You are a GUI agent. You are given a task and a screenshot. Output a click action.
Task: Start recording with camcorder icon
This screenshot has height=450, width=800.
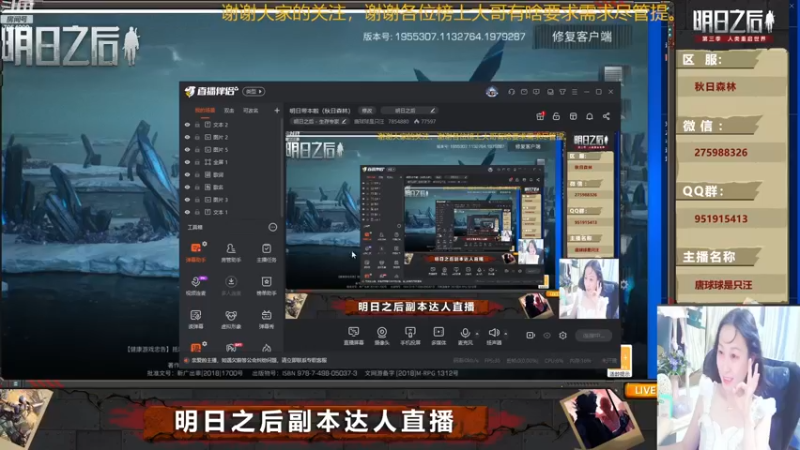530,335
